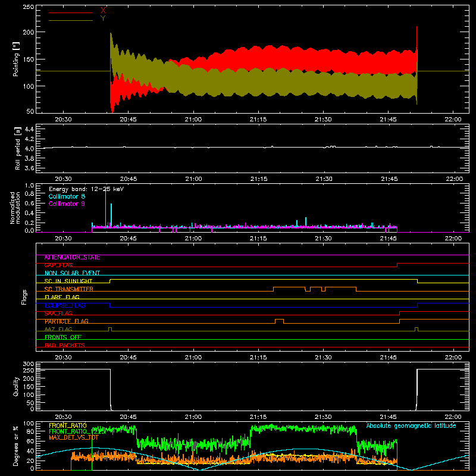Click the Flags axis title
This screenshot has width=476, height=476.
click(24, 297)
